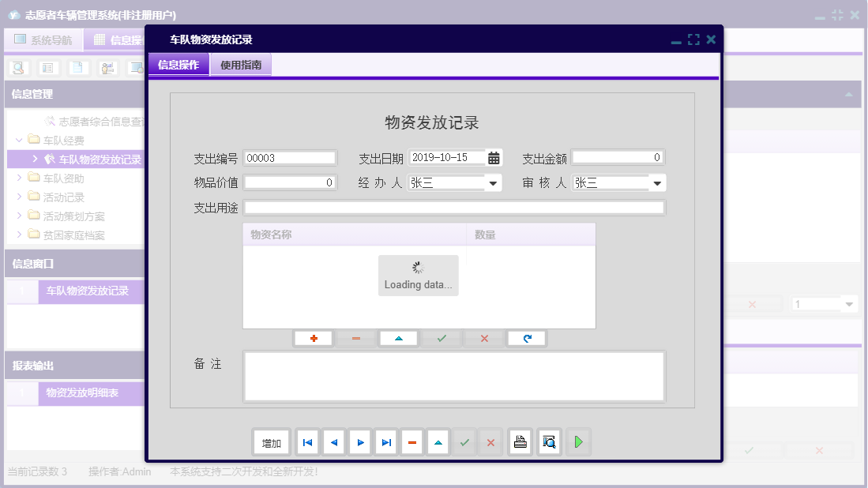The width and height of the screenshot is (868, 488).
Task: Click inside the 支出用途 input field
Action: point(454,208)
